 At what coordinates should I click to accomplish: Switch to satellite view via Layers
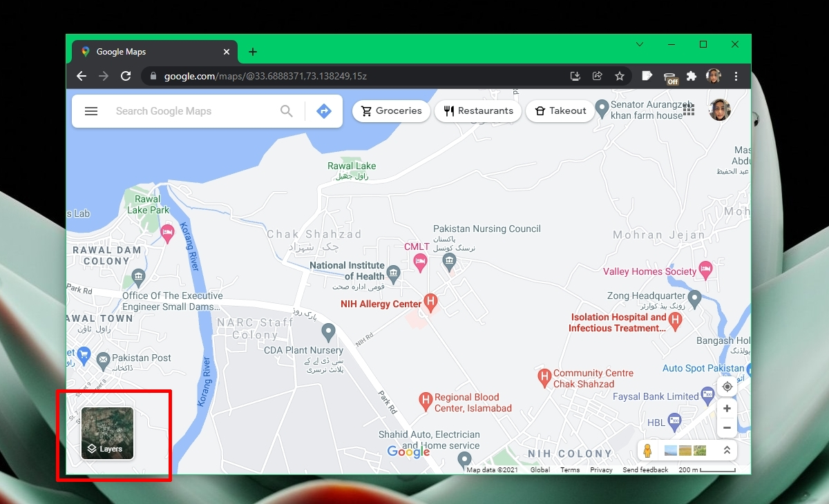pyautogui.click(x=107, y=433)
